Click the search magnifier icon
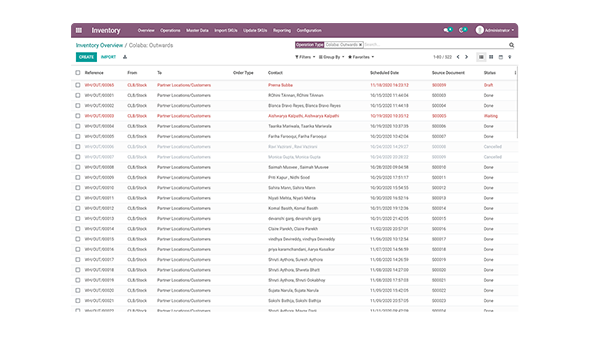The height and width of the screenshot is (360, 590). click(511, 45)
